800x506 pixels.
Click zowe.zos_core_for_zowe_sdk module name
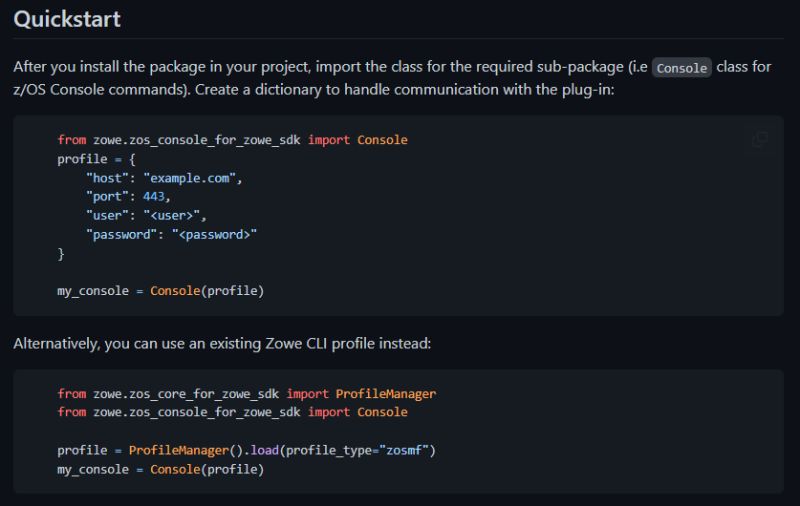tap(186, 394)
